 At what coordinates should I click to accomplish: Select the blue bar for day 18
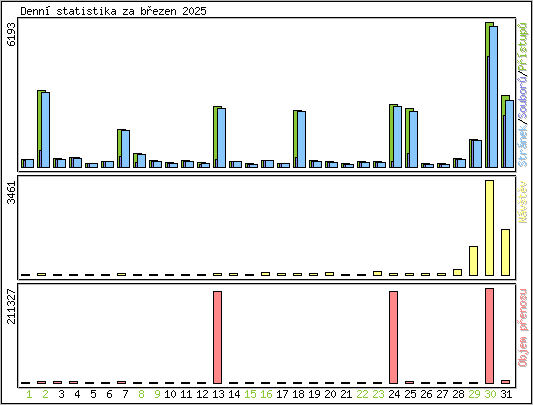pyautogui.click(x=302, y=139)
